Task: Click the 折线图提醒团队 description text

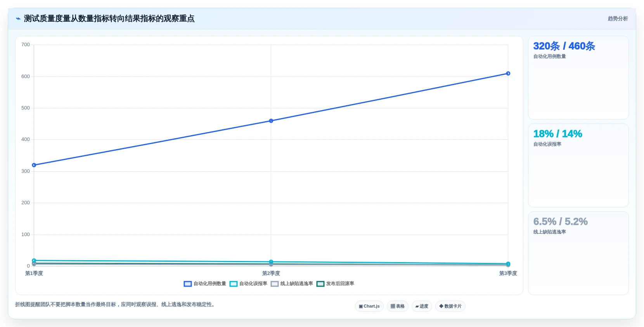Action: (115, 304)
